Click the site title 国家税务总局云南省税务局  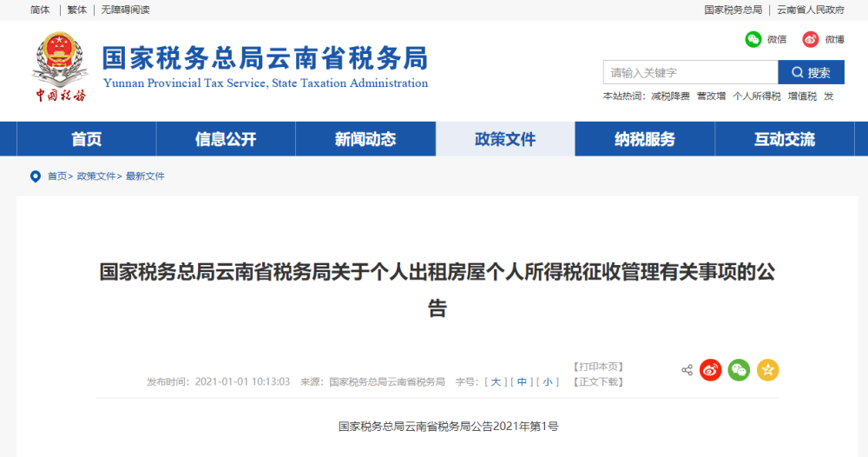click(265, 58)
